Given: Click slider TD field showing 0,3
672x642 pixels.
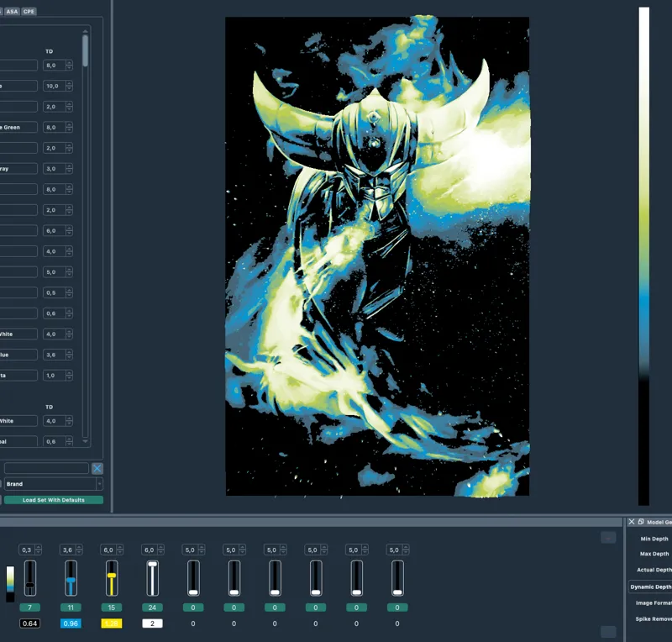Looking at the screenshot, I should click(30, 550).
